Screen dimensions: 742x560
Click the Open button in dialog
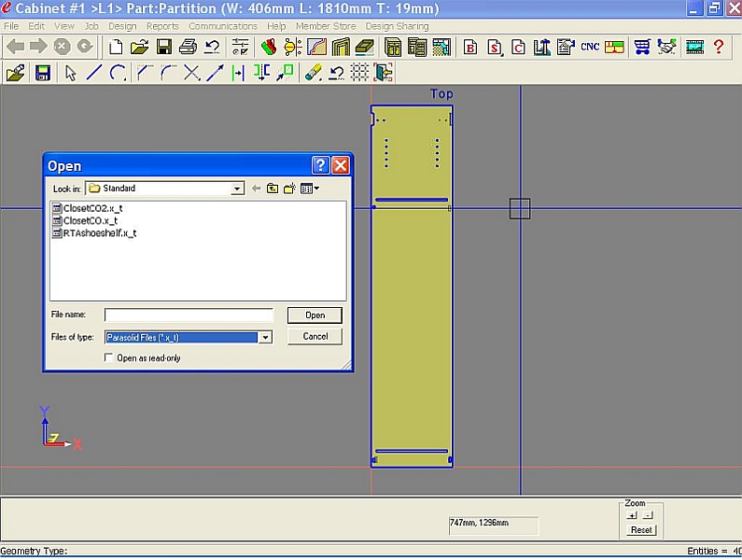(315, 315)
